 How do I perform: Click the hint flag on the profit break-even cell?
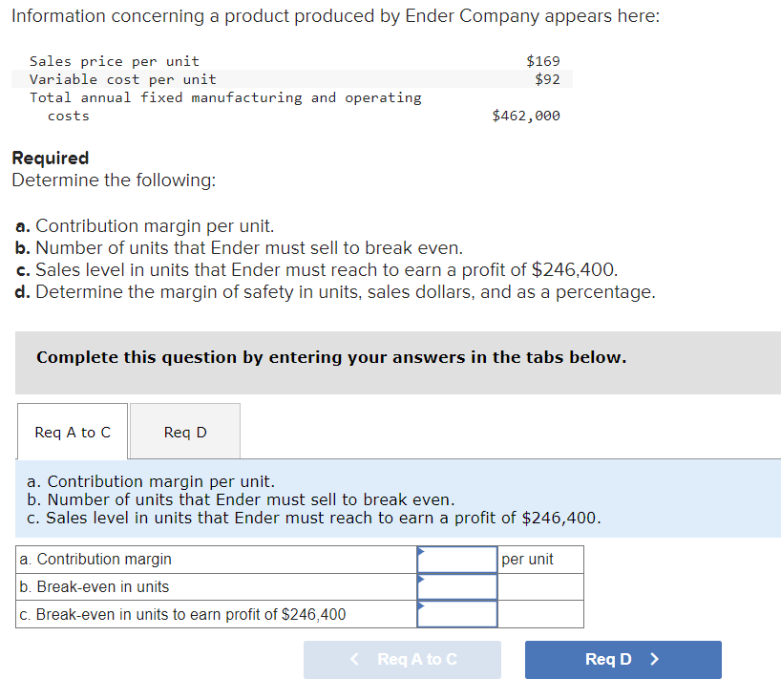(x=419, y=606)
